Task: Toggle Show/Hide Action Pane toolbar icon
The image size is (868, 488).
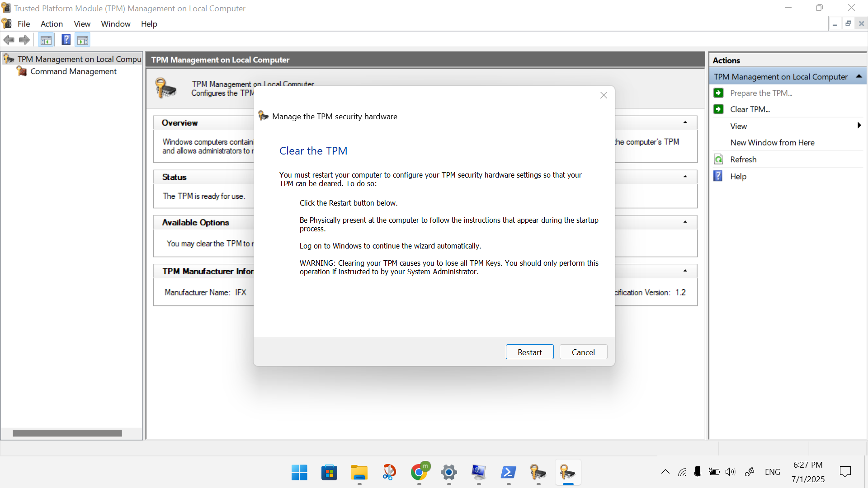Action: tap(83, 40)
